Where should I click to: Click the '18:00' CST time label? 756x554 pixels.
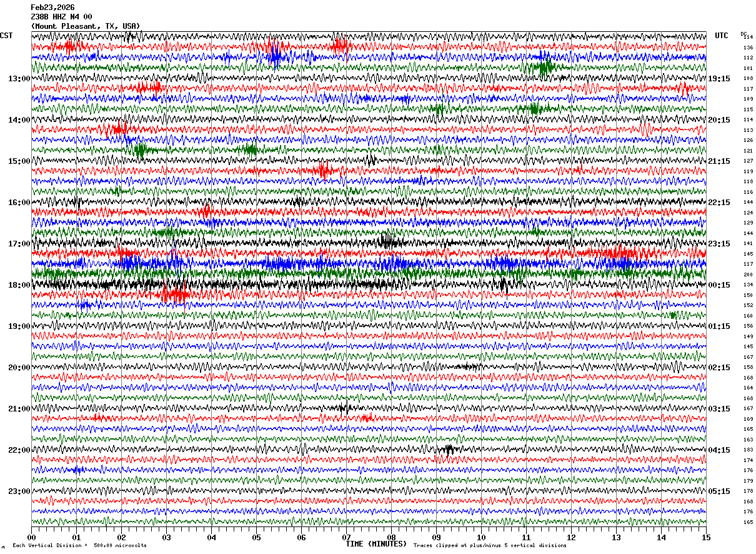pos(19,285)
